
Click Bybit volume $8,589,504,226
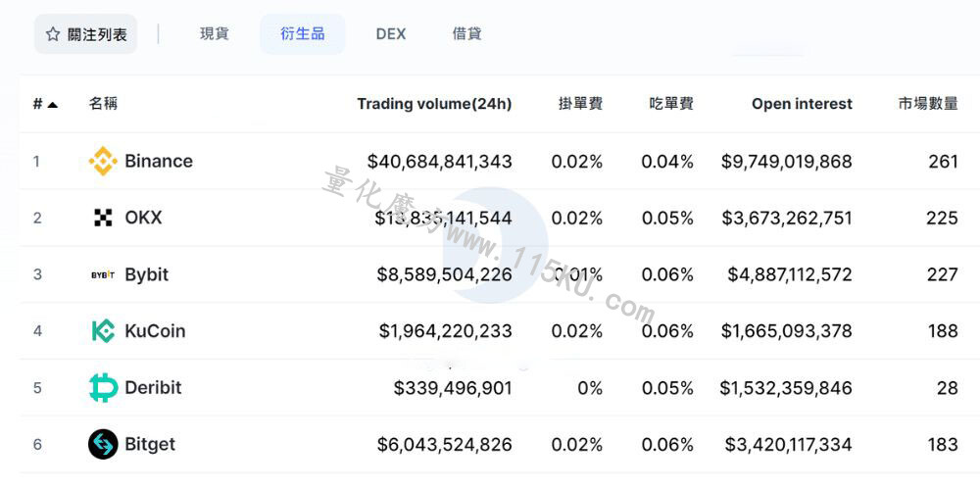(444, 275)
